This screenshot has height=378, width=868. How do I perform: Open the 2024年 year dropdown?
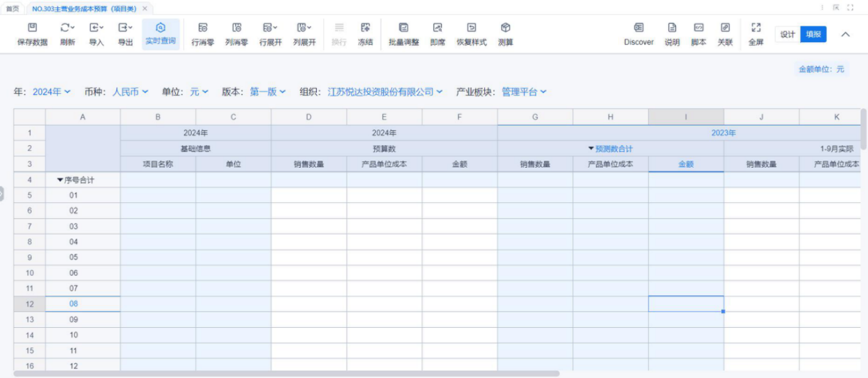coord(51,92)
